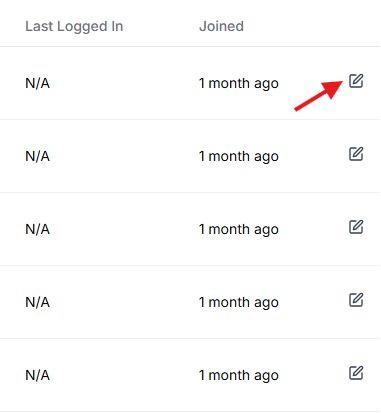
Task: Sort by the Joined column header
Action: point(221,26)
